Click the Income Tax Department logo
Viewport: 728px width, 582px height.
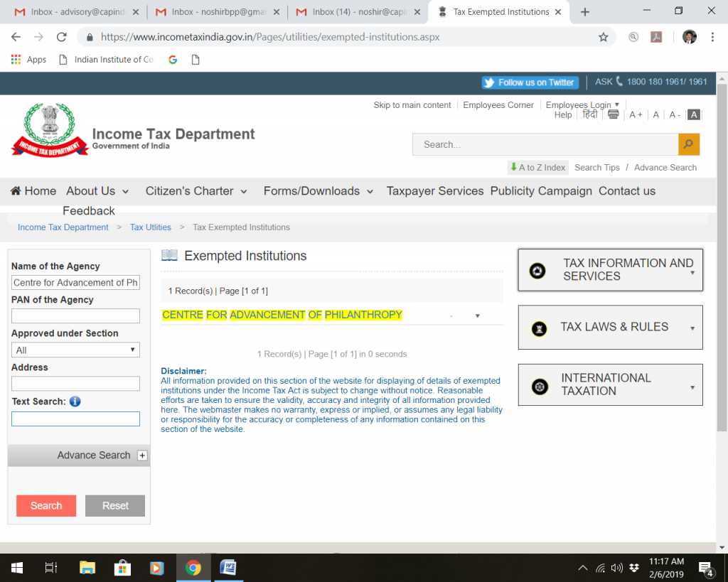pos(48,130)
